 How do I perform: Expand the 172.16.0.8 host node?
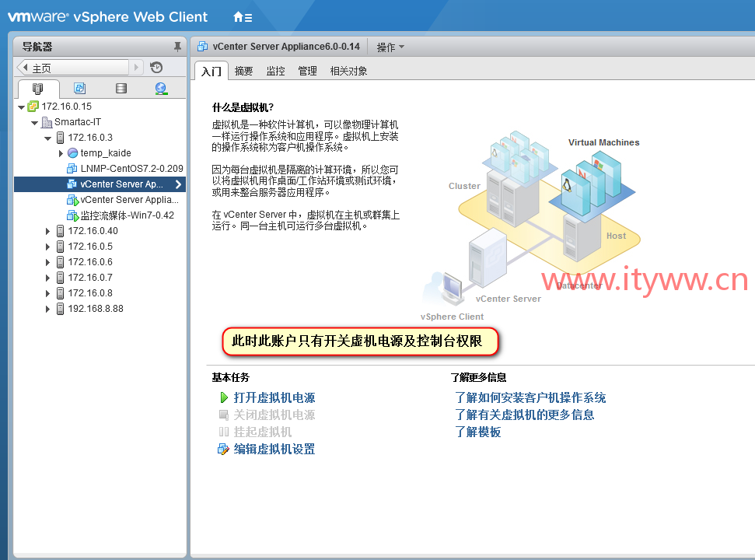(47, 292)
